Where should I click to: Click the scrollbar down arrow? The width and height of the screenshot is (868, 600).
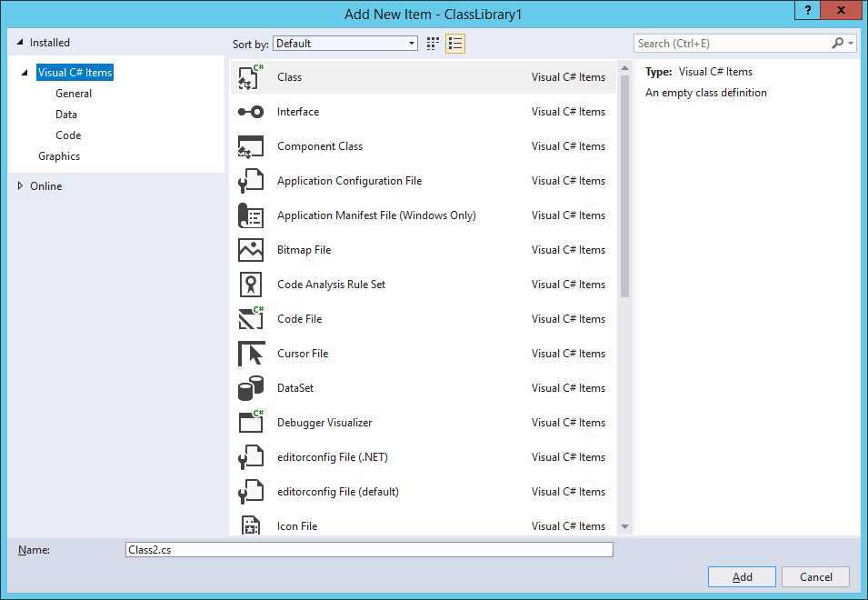(625, 526)
